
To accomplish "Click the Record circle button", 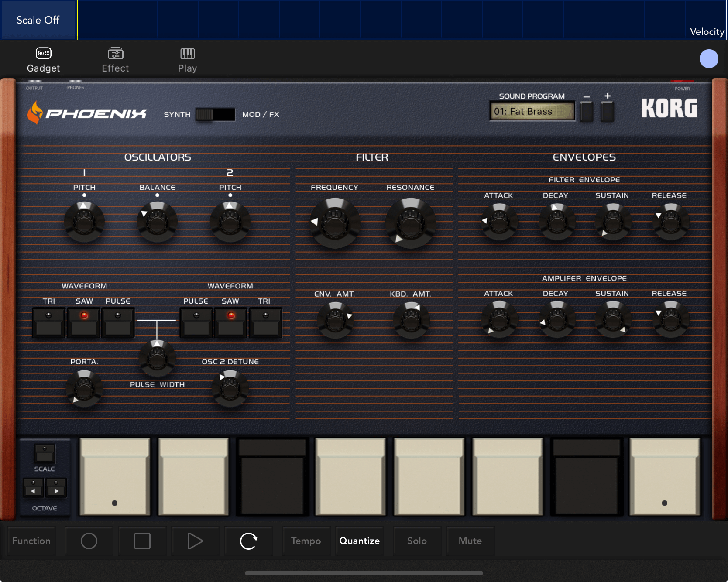I will point(89,541).
